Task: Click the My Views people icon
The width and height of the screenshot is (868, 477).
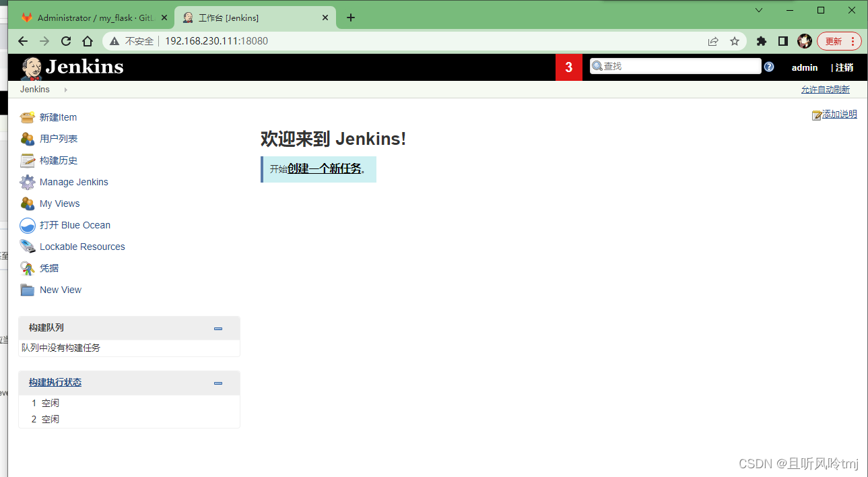Action: (27, 203)
